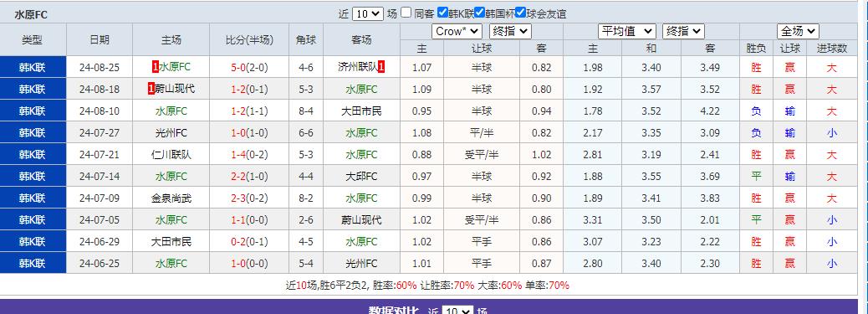Open 大田市民 home team link on 24-06-29

click(x=171, y=242)
